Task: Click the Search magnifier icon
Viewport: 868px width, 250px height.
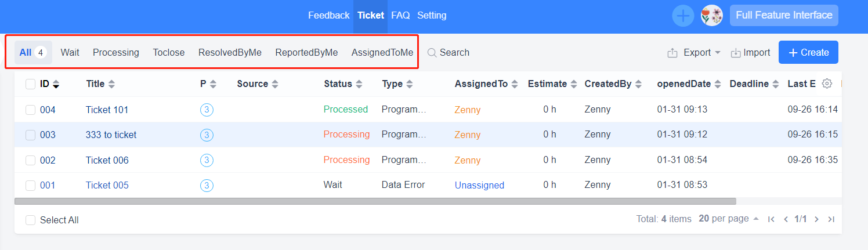Action: [432, 53]
